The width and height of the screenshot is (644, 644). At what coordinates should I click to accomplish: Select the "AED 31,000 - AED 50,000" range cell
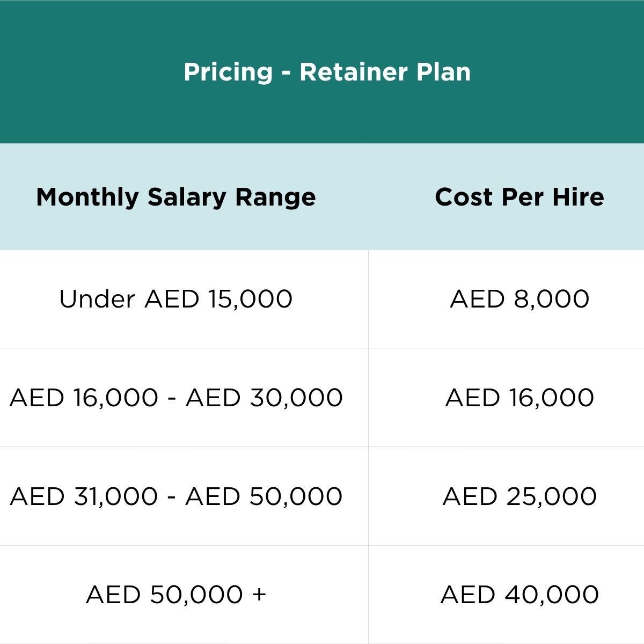tap(176, 496)
